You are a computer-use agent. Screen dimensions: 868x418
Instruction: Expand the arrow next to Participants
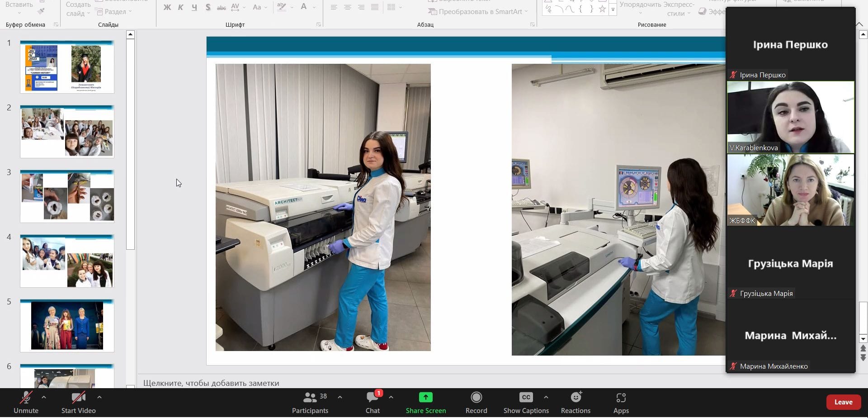coord(340,397)
